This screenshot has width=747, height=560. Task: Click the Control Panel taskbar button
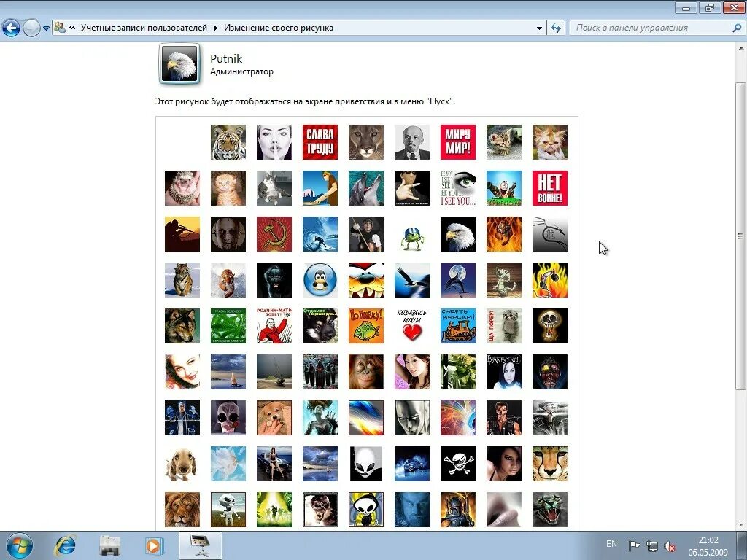tap(200, 545)
